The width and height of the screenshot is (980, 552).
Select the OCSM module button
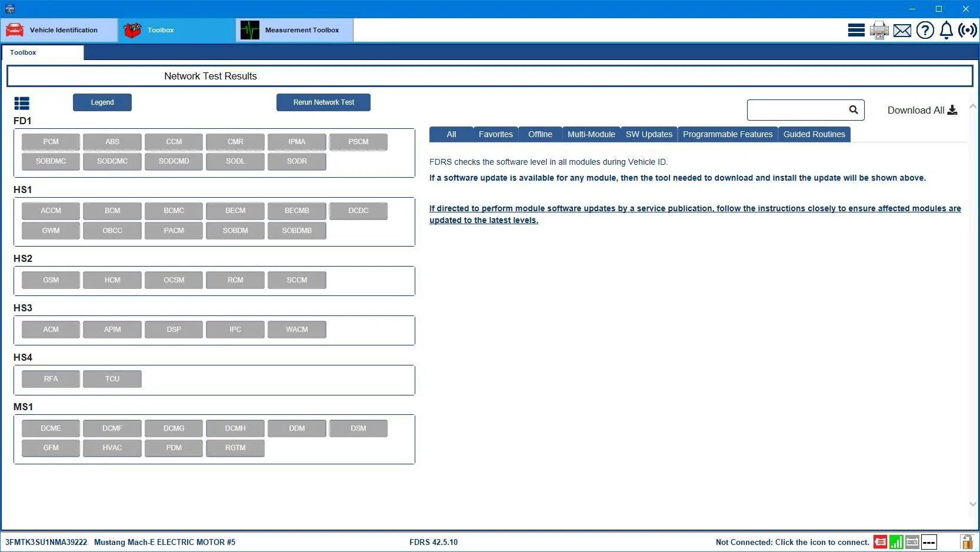pos(174,280)
